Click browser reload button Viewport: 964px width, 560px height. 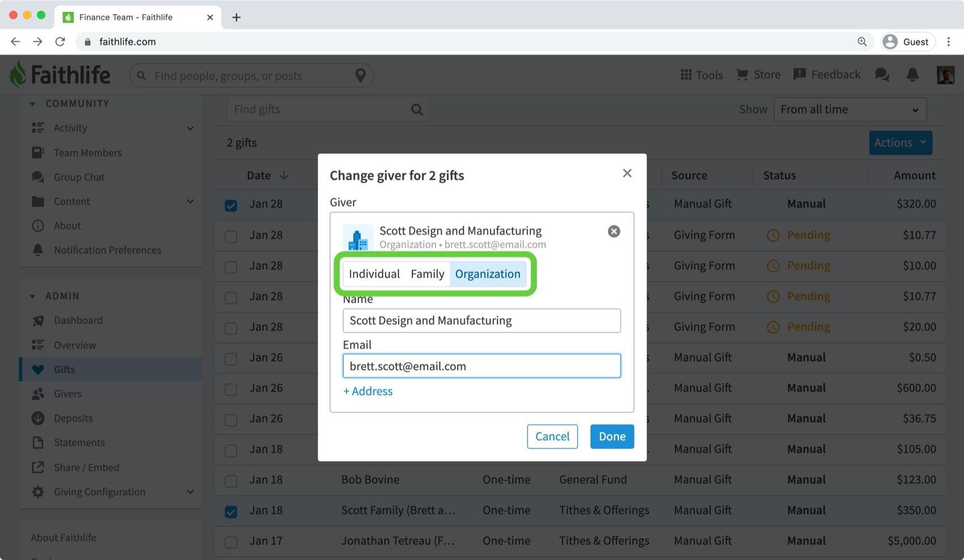(x=60, y=41)
